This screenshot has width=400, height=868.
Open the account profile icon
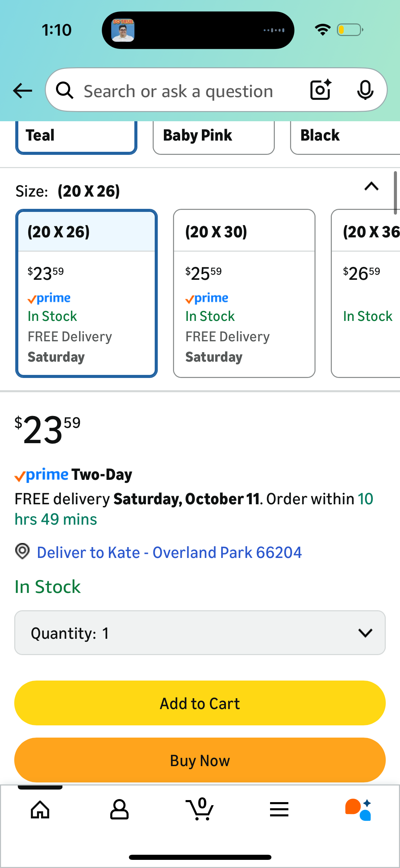pyautogui.click(x=119, y=810)
